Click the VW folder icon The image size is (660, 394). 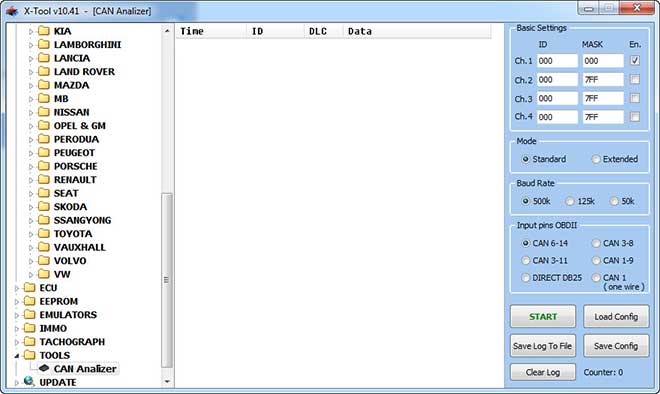point(44,274)
